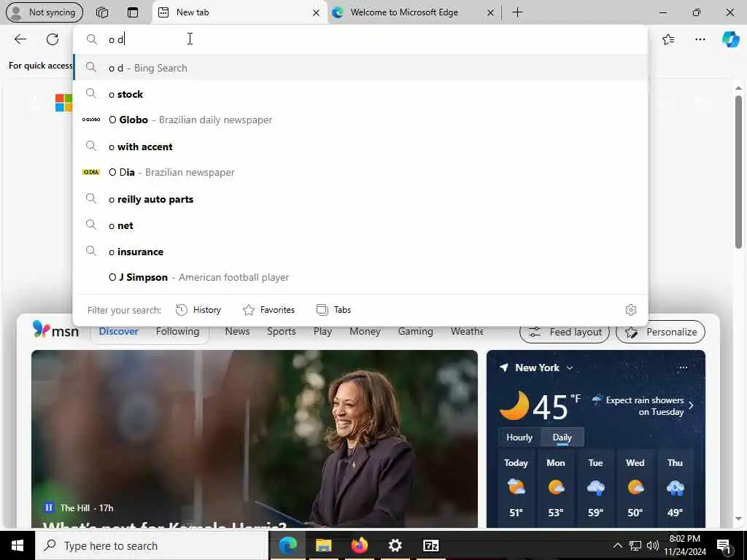Click the msn logo
This screenshot has height=560, width=747.
[55, 330]
